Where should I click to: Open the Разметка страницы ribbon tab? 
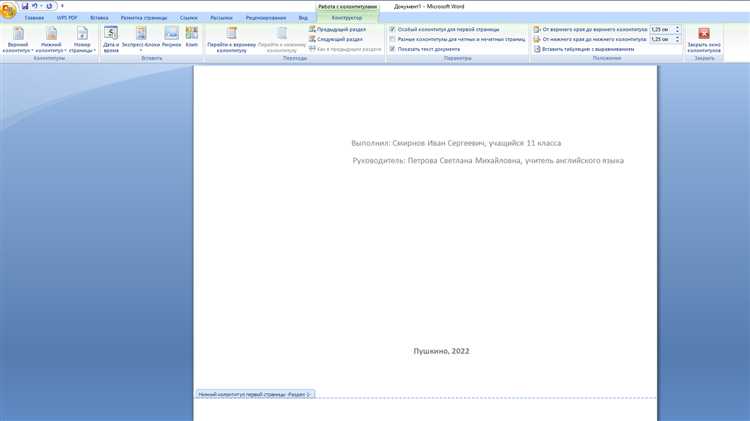(143, 18)
